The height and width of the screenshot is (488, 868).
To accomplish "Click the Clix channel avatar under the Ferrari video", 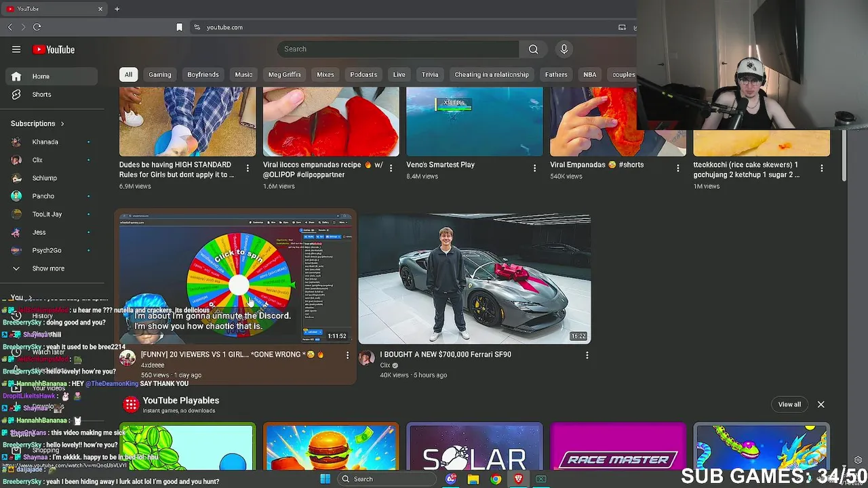I will click(366, 359).
